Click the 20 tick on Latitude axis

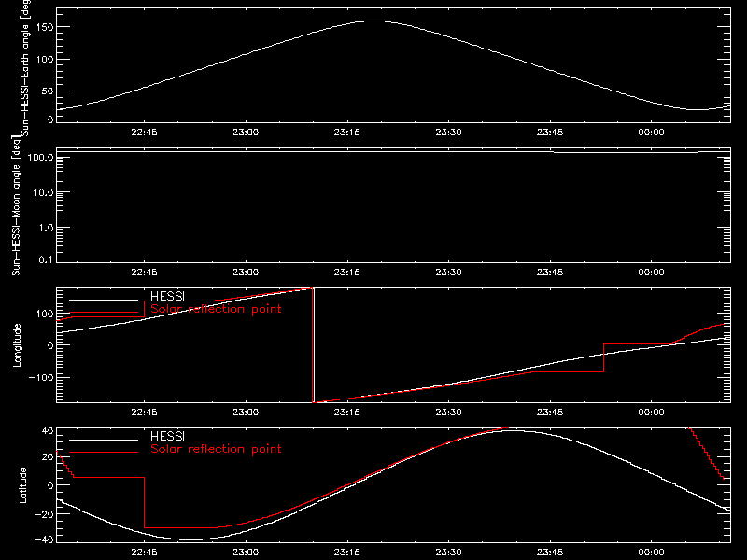[x=48, y=457]
